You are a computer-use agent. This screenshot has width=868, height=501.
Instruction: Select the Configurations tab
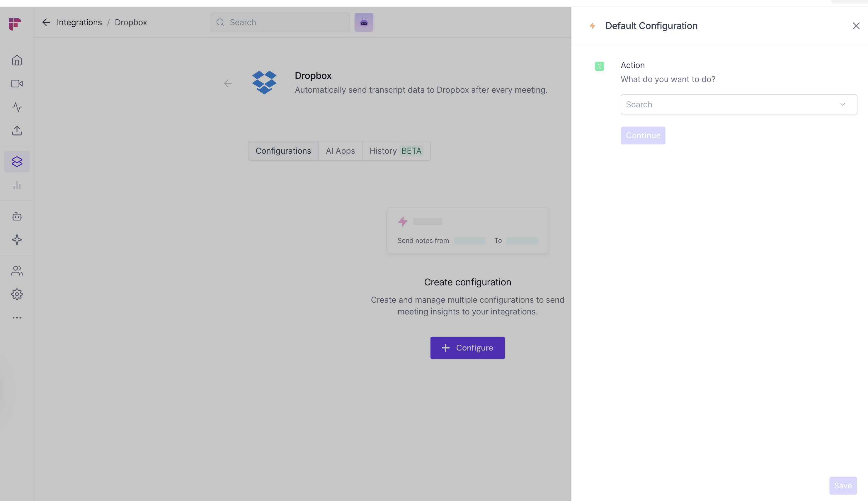point(283,151)
